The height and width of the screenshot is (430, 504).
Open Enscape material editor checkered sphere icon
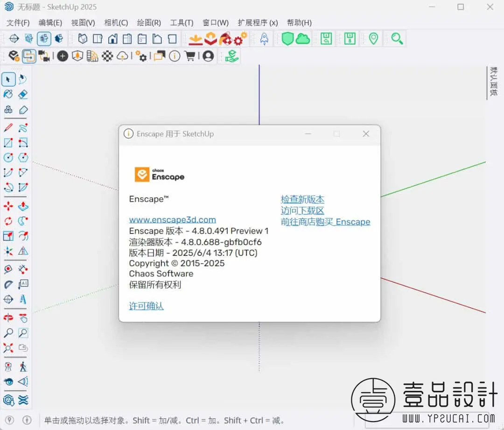coord(107,56)
